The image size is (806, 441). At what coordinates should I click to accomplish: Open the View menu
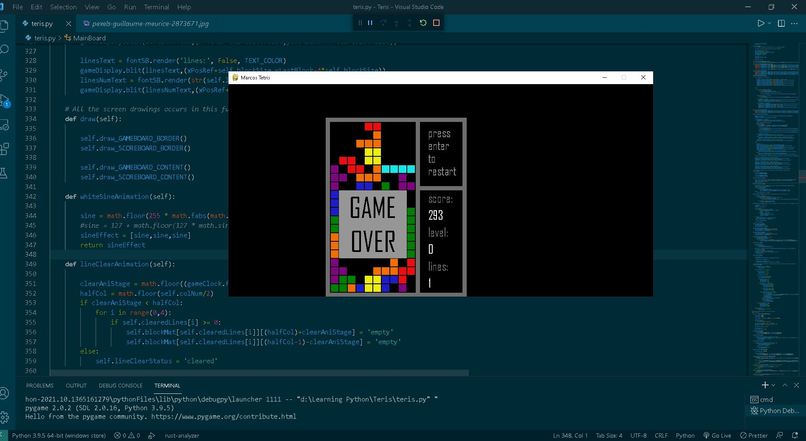[x=92, y=7]
